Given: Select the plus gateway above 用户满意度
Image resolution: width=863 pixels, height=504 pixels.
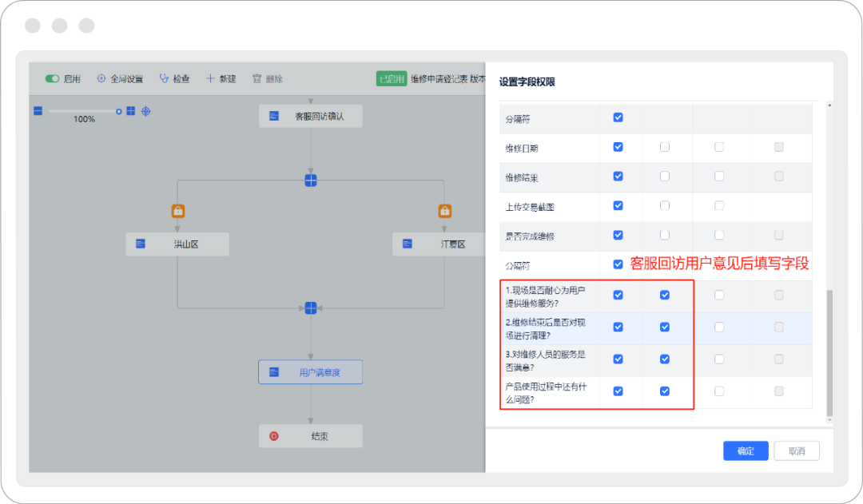Looking at the screenshot, I should coord(311,308).
